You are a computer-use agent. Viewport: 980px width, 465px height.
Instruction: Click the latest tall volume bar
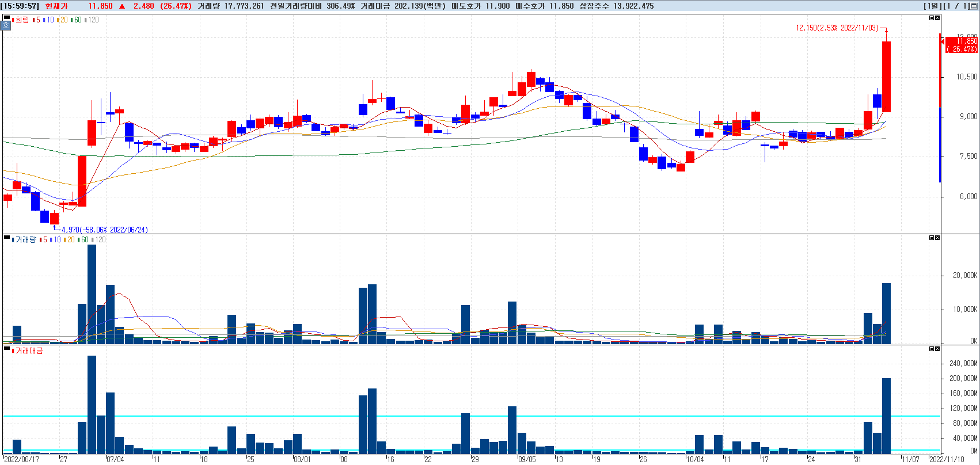[887, 314]
